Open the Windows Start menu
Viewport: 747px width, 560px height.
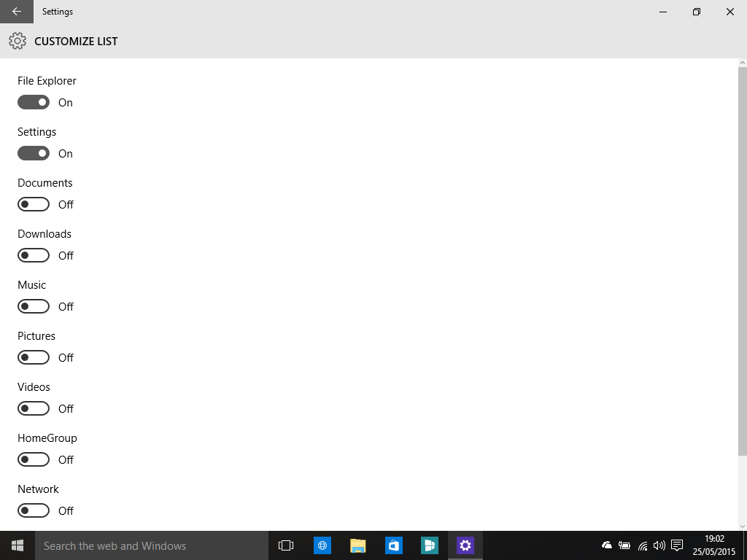click(18, 545)
